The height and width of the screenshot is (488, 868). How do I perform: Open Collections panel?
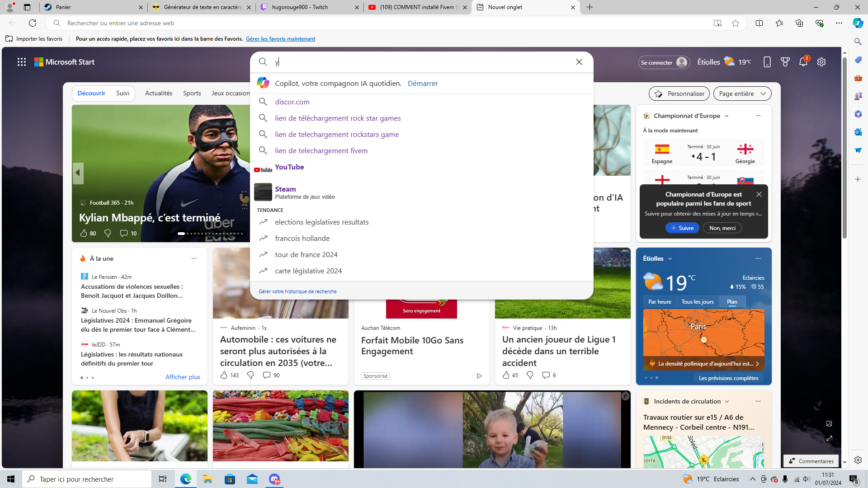(x=799, y=23)
